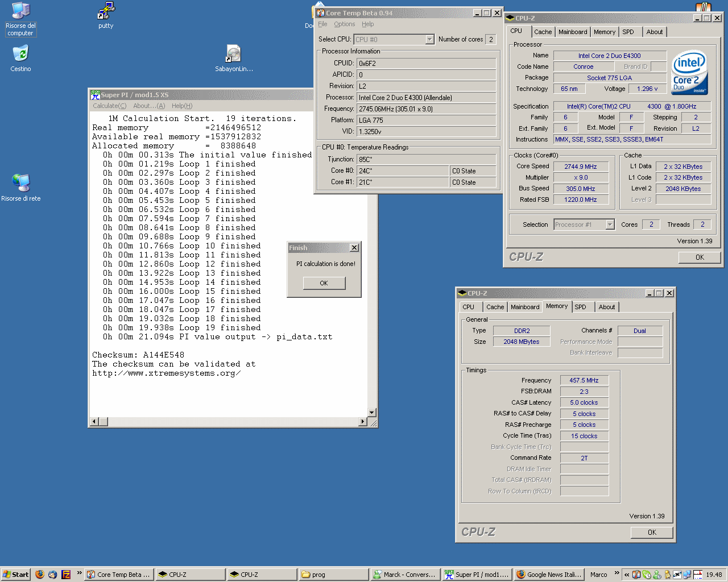Click the Number of cores field in Core Temp
The height and width of the screenshot is (582, 728).
[x=491, y=39]
